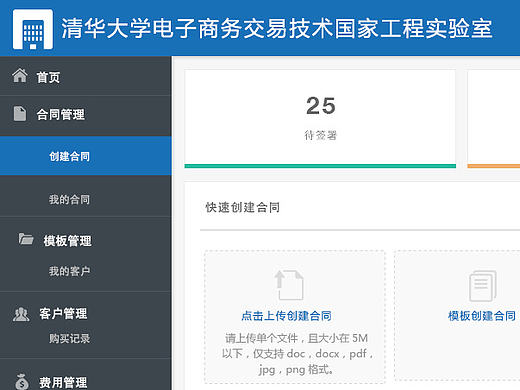
Task: Click the 清华大学电子商务交易技术国家工程实验室 header title
Action: 276,29
